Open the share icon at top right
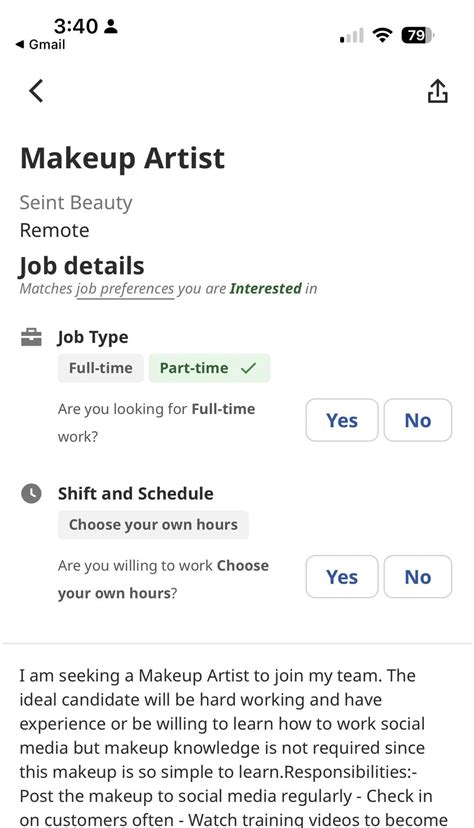 click(437, 91)
